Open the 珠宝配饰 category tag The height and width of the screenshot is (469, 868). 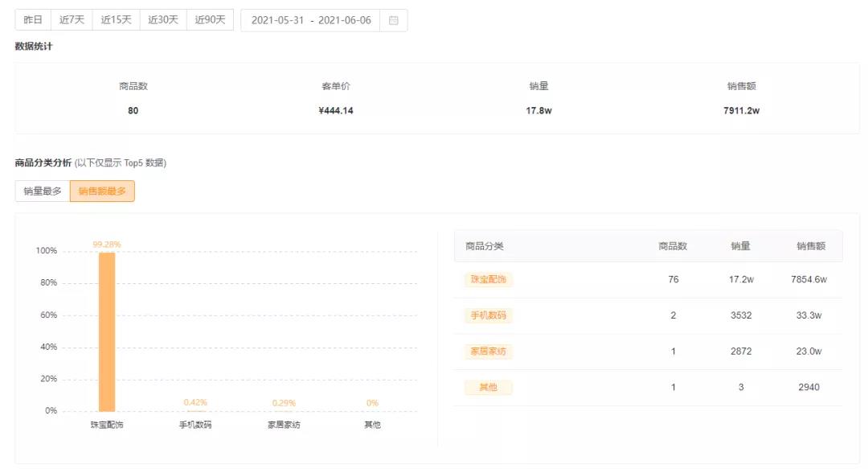click(x=489, y=279)
